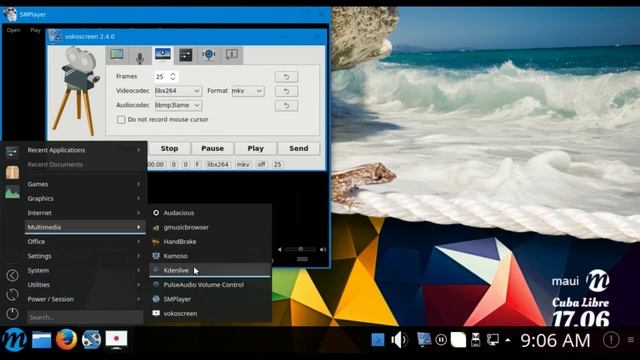Click the top favorites icon in menu sidebar
The width and height of the screenshot is (640, 360).
tap(12, 153)
